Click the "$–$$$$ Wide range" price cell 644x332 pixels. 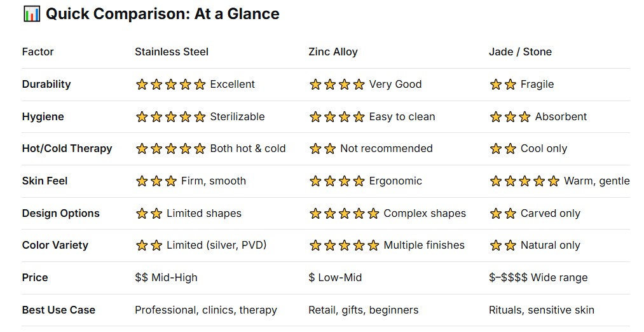538,277
